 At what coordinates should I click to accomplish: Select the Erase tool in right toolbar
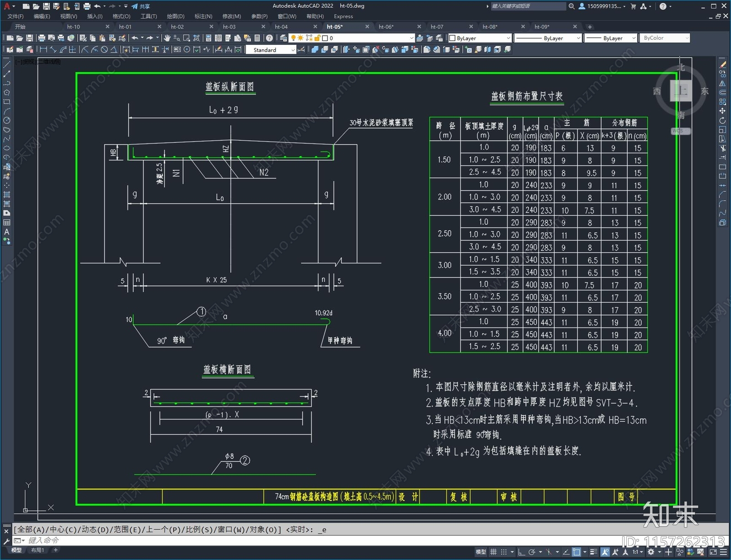coord(722,65)
